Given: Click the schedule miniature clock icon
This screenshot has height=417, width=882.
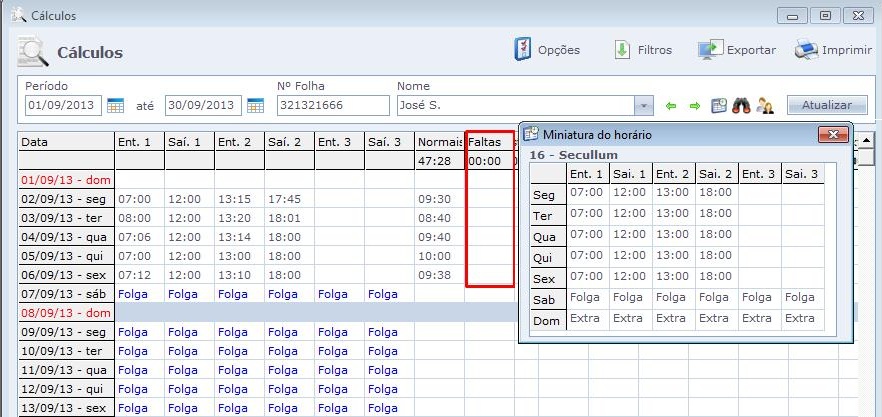Looking at the screenshot, I should [x=718, y=105].
